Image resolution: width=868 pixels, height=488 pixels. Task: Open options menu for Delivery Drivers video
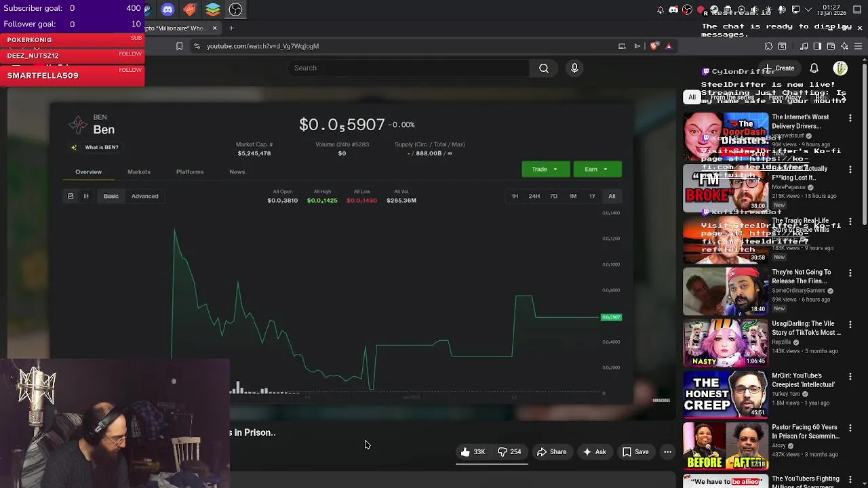(x=850, y=118)
